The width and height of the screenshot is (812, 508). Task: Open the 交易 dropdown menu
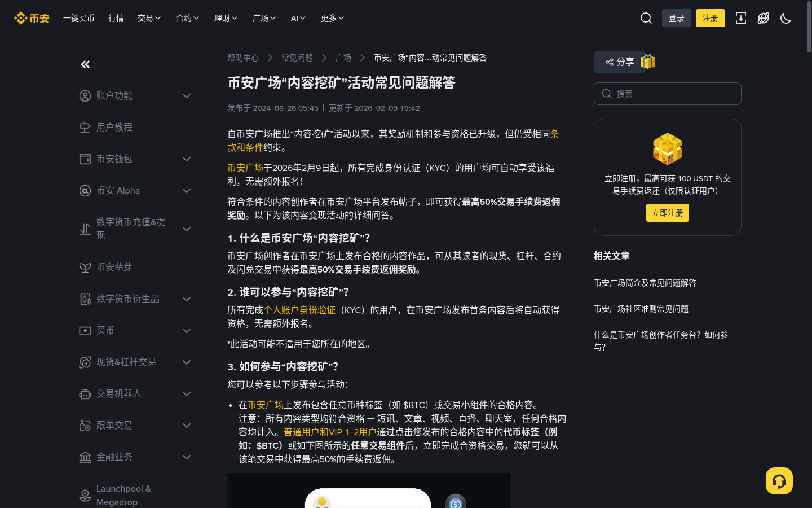[149, 18]
